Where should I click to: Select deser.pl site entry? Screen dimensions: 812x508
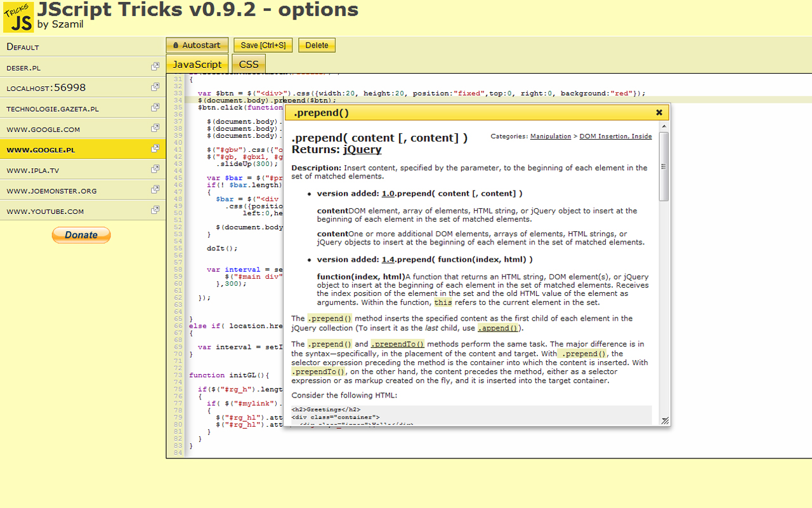coord(82,67)
